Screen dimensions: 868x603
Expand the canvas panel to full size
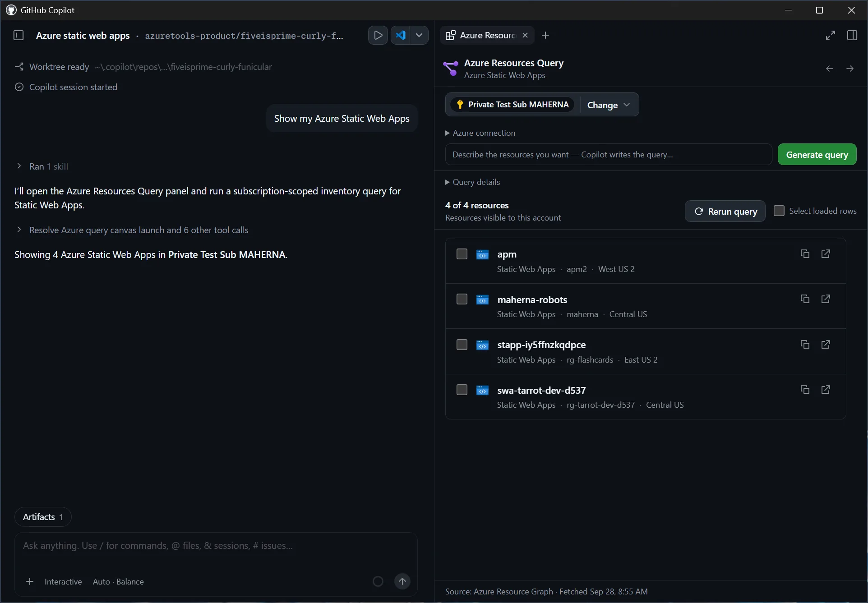tap(831, 35)
